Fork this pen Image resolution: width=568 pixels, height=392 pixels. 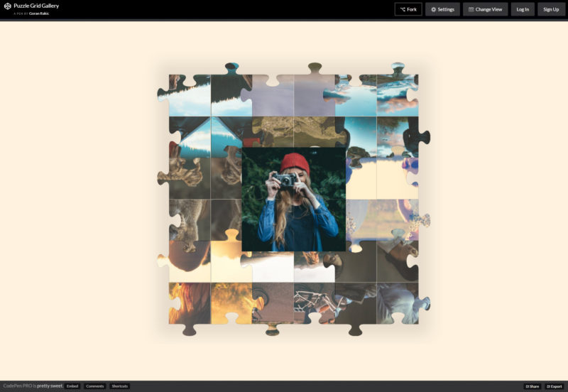(x=408, y=9)
